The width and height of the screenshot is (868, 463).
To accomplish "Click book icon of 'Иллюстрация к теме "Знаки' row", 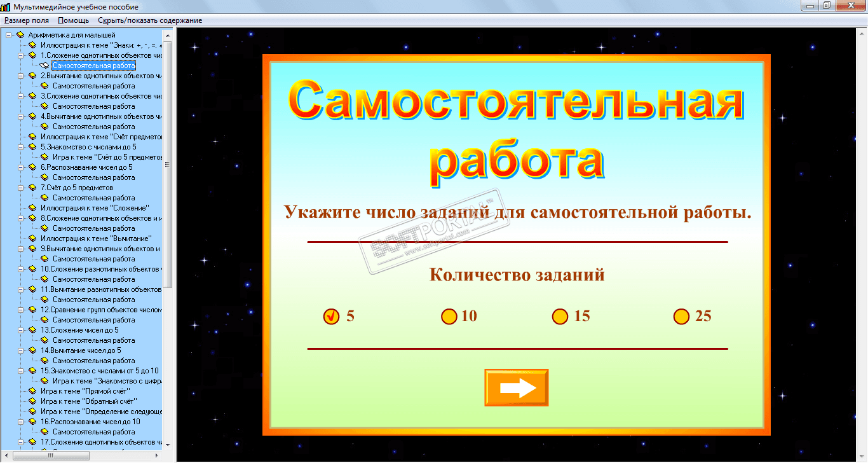I will coord(32,45).
